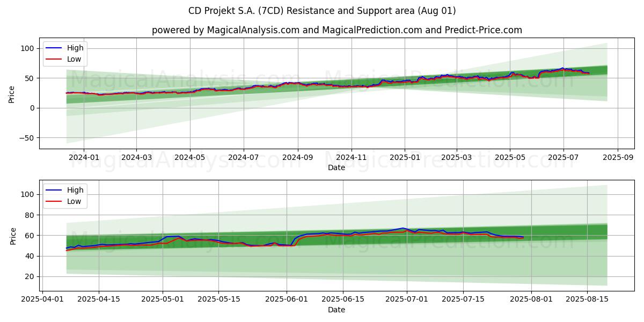Image resolution: width=644 pixels, height=322 pixels.
Task: Click the 2025-05 tick label
Action: click(510, 157)
